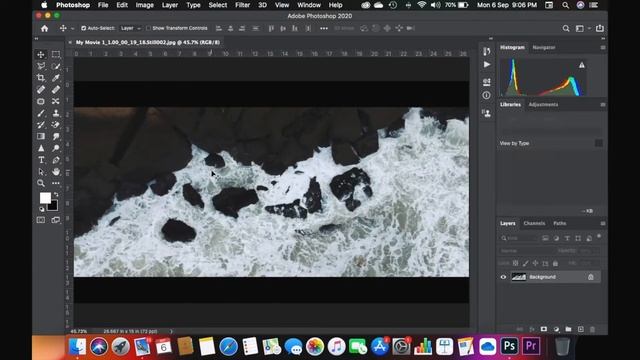Select the Spot Healing Brush tool
This screenshot has height=360, width=640.
tap(41, 89)
